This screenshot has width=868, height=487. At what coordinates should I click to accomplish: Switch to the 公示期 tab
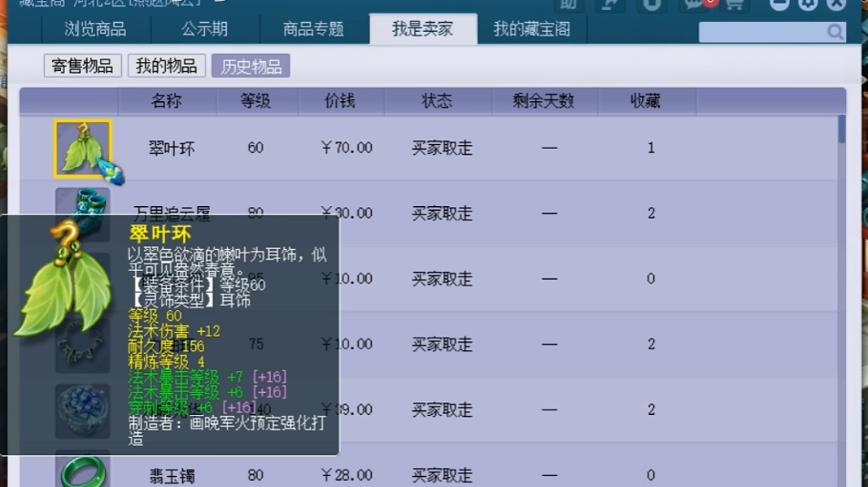coord(204,29)
